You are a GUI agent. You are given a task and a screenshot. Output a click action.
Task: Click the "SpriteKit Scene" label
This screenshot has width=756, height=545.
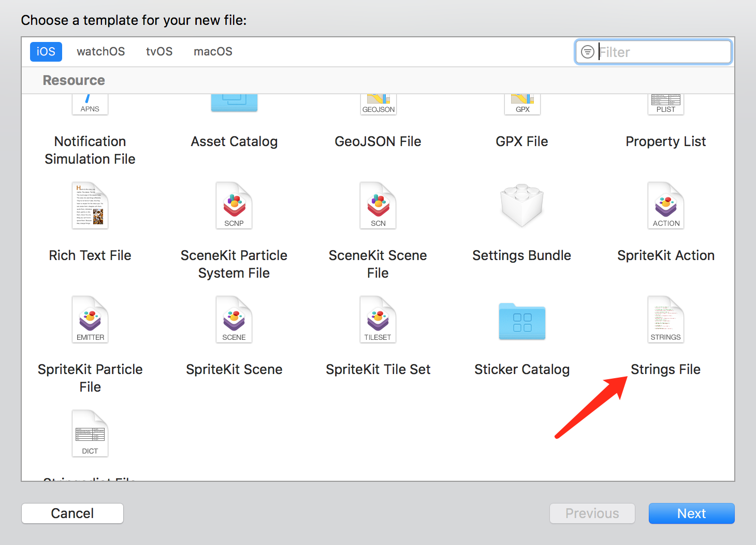point(234,369)
